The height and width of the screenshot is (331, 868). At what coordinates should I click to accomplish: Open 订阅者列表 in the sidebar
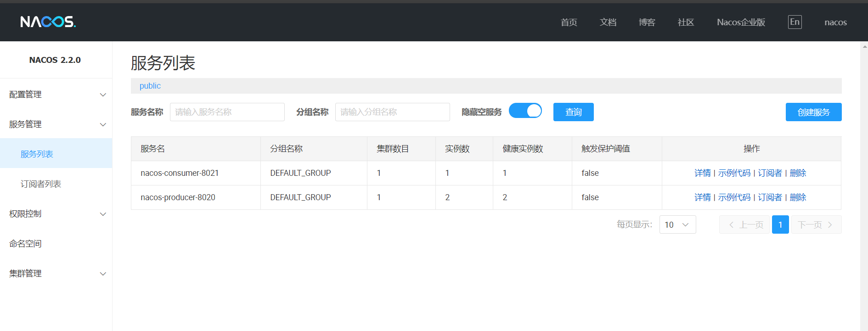coord(56,184)
